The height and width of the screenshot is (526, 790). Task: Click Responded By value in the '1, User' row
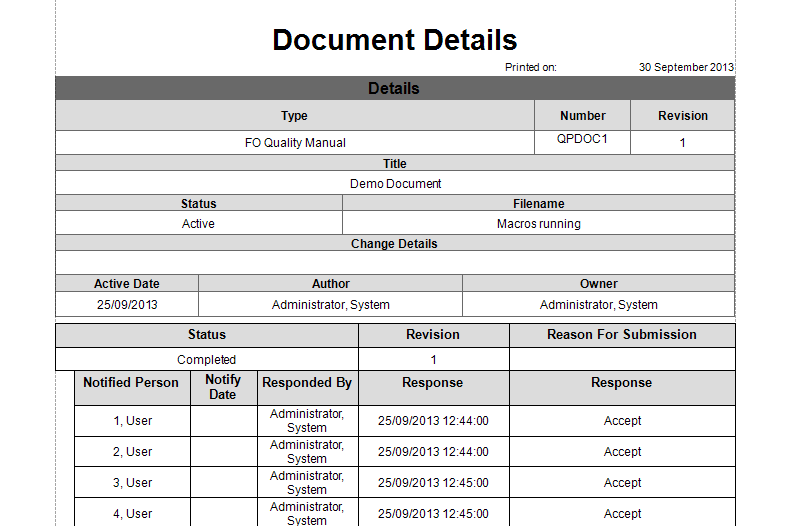click(307, 421)
